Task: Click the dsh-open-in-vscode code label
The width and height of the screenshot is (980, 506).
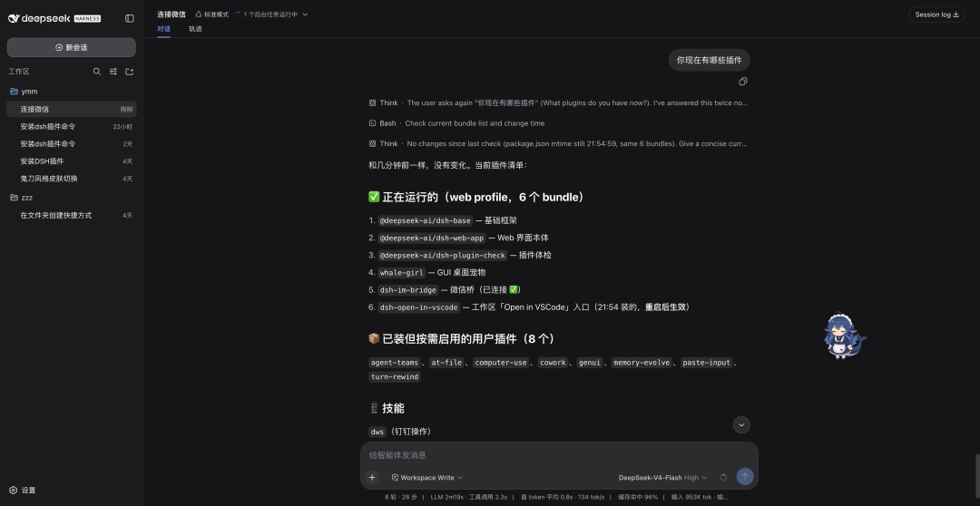Action: pos(418,307)
